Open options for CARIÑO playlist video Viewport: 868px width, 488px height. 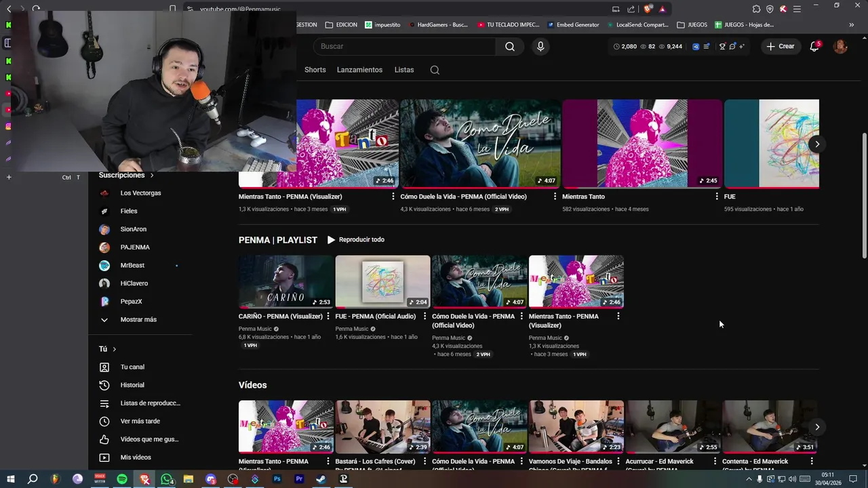328,317
